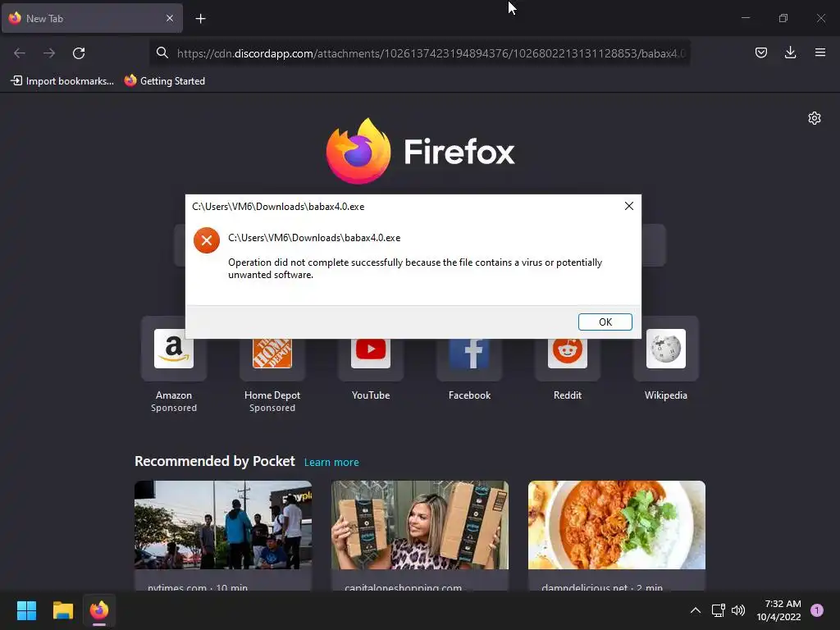Reload the current page
Viewport: 840px width, 630px height.
79,53
